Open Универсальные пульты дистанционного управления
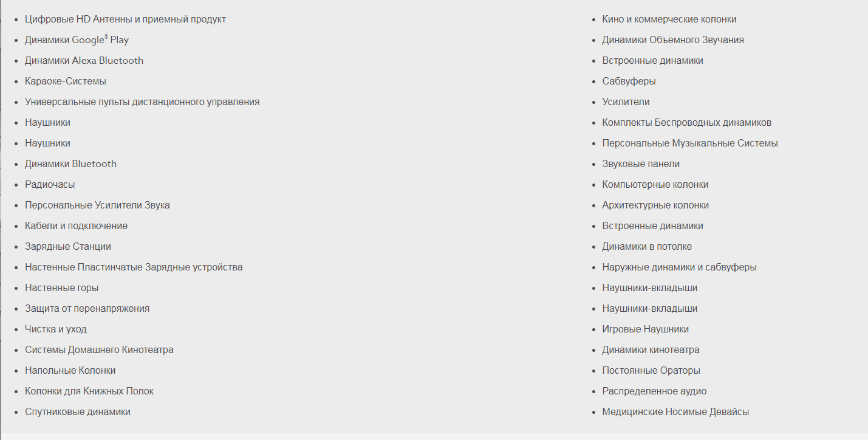868x440 pixels. pyautogui.click(x=142, y=102)
